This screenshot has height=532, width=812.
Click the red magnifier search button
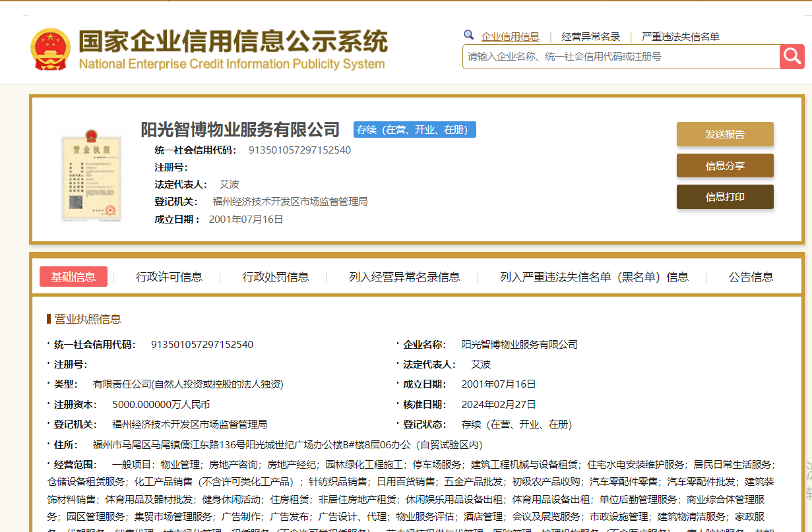click(x=792, y=57)
